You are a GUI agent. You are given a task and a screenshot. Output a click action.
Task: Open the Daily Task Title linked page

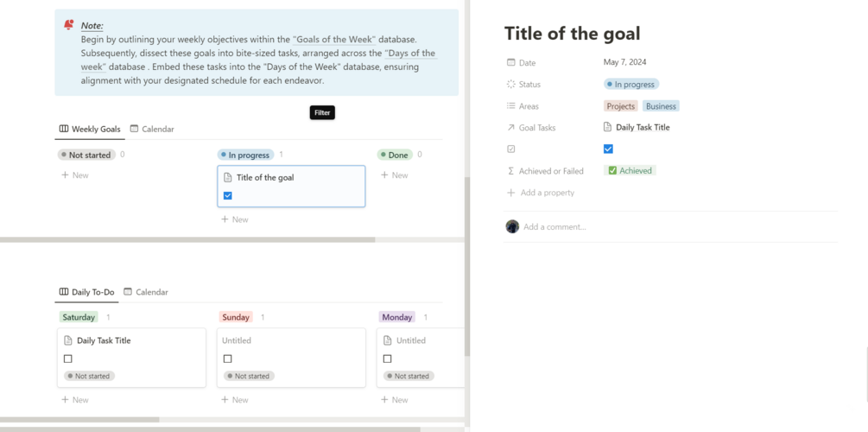click(641, 128)
